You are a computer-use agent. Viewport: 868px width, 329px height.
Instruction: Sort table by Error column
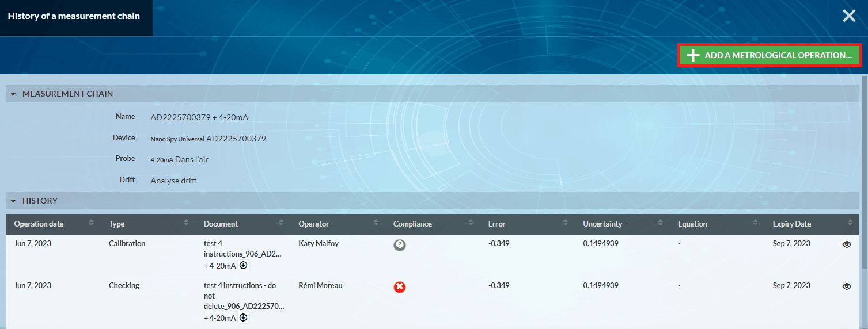pos(566,224)
